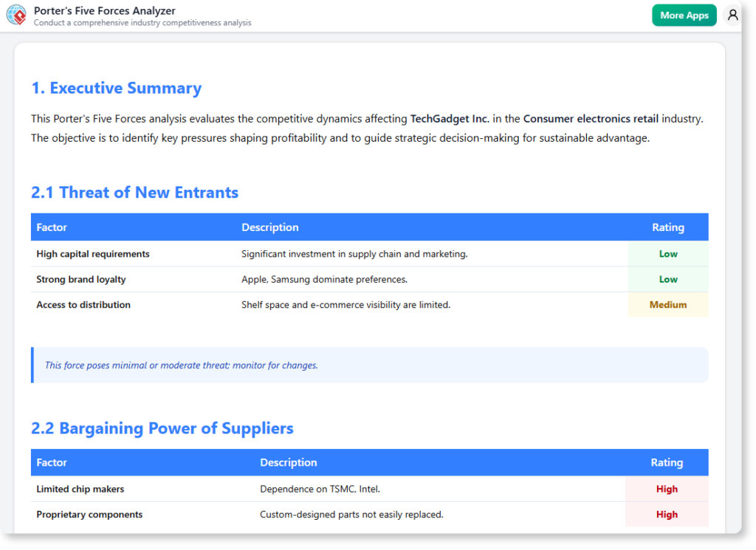Collapse the 2.1 Threat of New Entrants section
The height and width of the screenshot is (550, 756).
[x=134, y=192]
